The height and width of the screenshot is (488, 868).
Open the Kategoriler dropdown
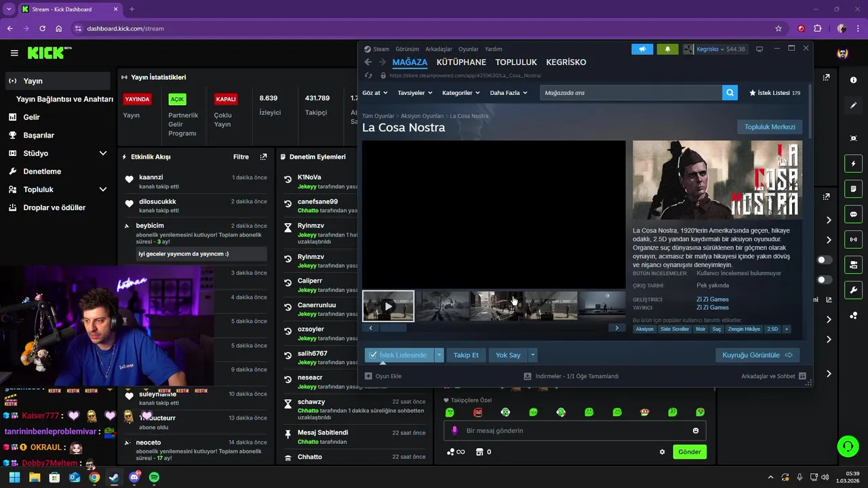[x=461, y=93]
